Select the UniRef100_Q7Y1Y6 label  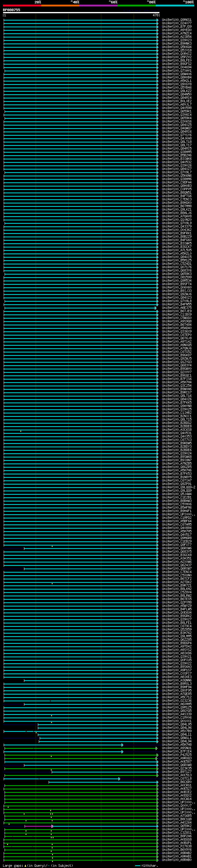177,135
